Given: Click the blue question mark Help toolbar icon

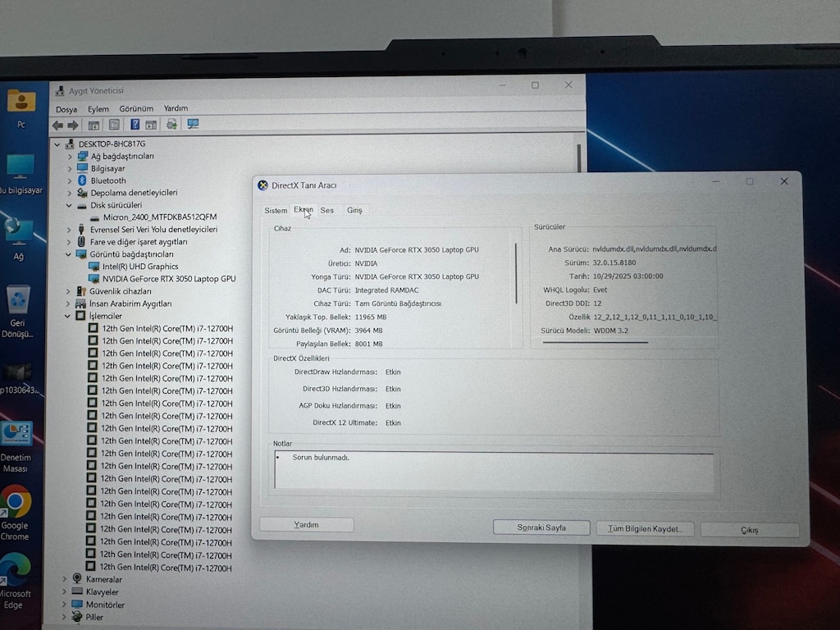Looking at the screenshot, I should click(x=135, y=125).
